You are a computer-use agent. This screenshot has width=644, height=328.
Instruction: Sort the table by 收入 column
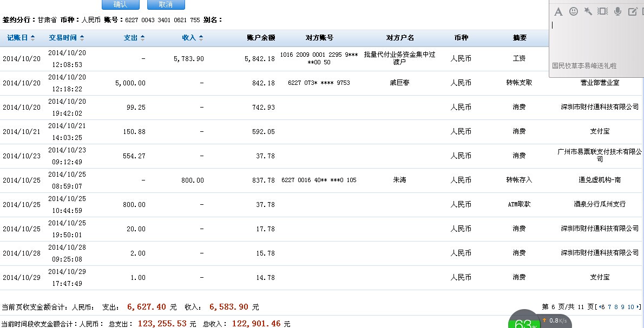[x=193, y=38]
